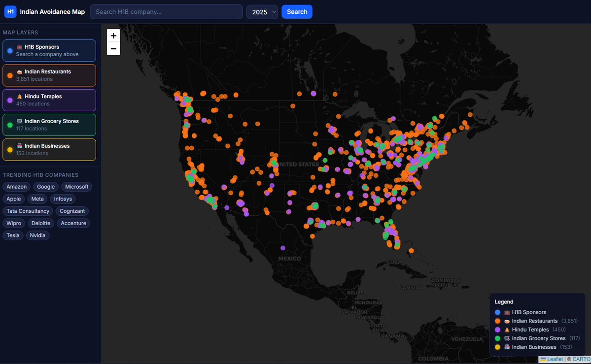The height and width of the screenshot is (364, 591).
Task: Click the blue Search button
Action: [x=297, y=12]
